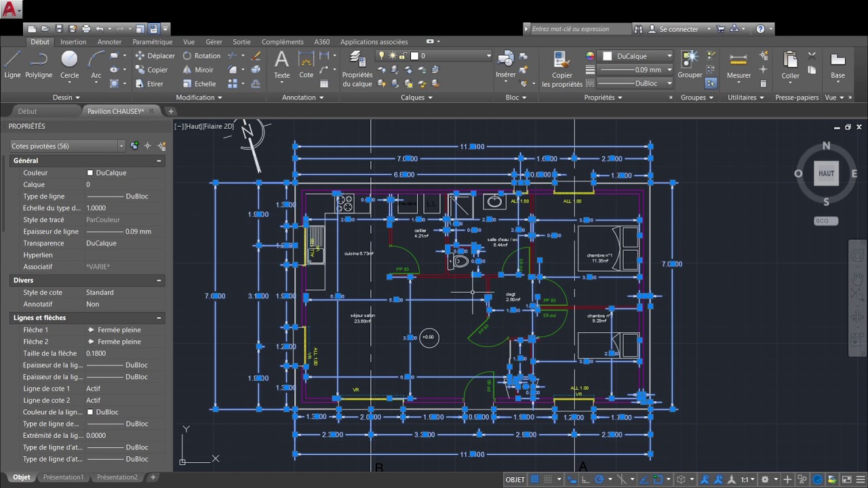Expand the Dessin panel
Image resolution: width=868 pixels, height=488 pixels.
tap(66, 98)
